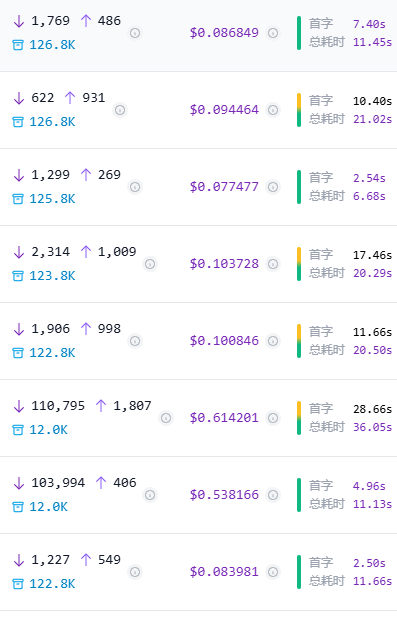The height and width of the screenshot is (624, 397).
Task: Click the 17.46s first-token time
Action: 372,255
